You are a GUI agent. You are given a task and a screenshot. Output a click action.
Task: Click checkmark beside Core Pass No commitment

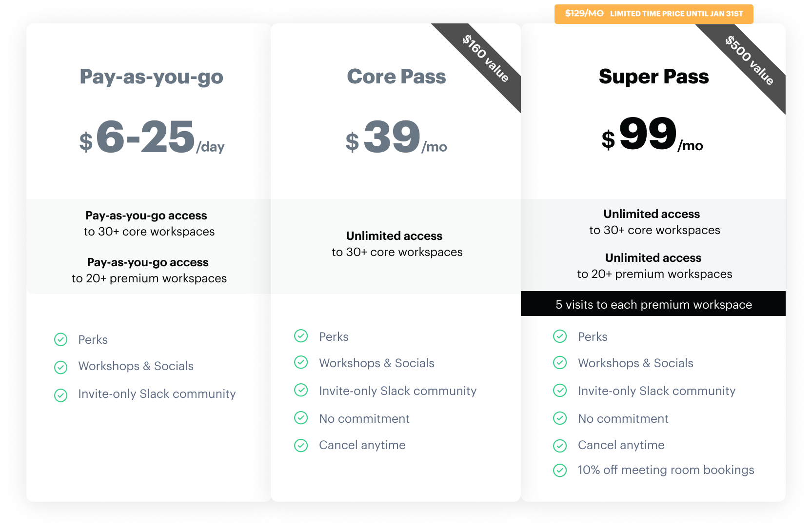(301, 418)
